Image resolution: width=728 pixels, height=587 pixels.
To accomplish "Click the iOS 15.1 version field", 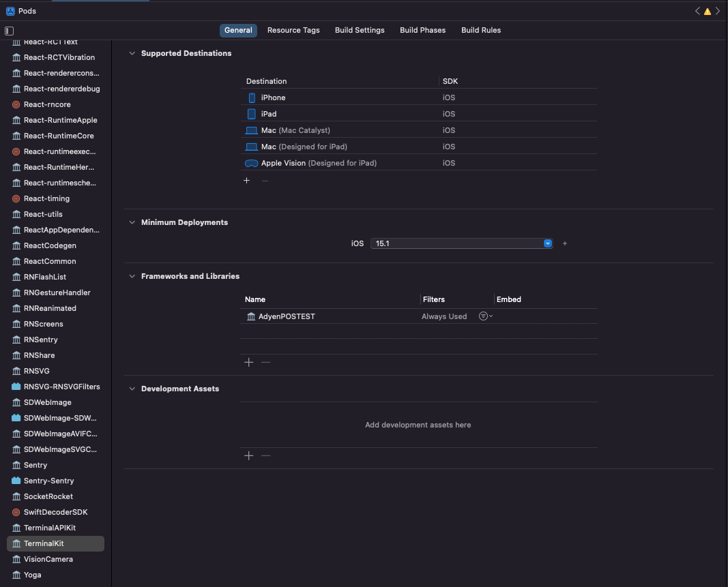I will [x=461, y=243].
